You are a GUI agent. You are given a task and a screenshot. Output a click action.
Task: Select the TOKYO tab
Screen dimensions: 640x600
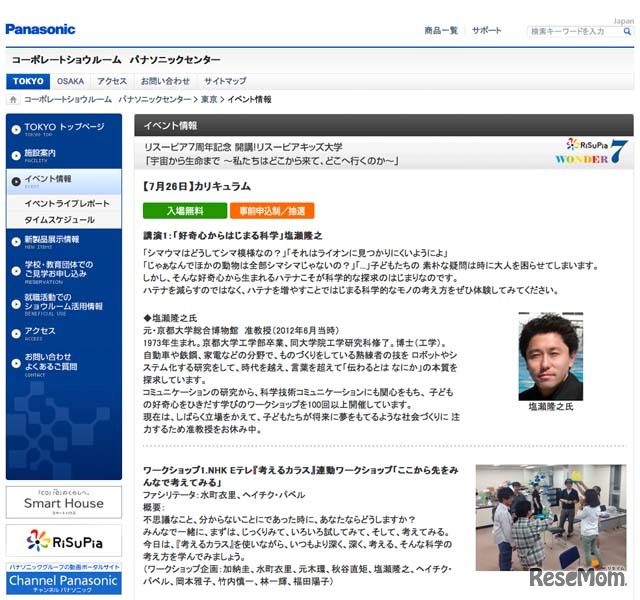click(28, 81)
